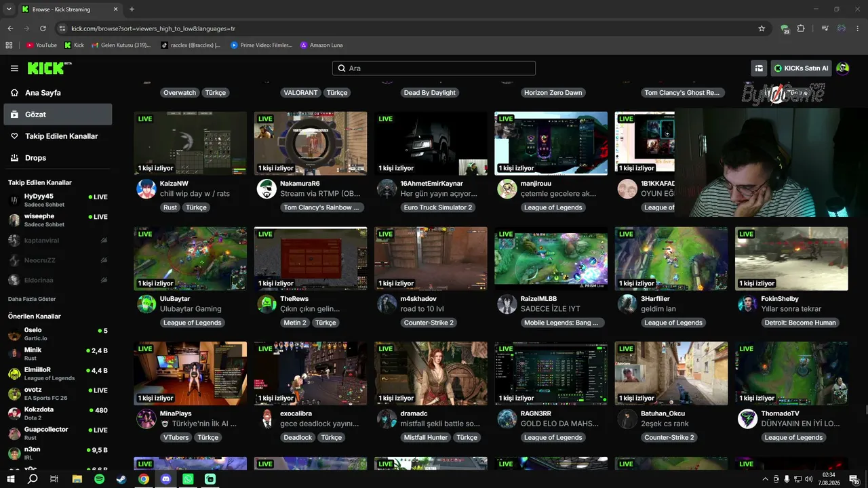Open RaizelMLBB's stream thumbnail
Viewport: 868px width, 488px height.
click(551, 258)
